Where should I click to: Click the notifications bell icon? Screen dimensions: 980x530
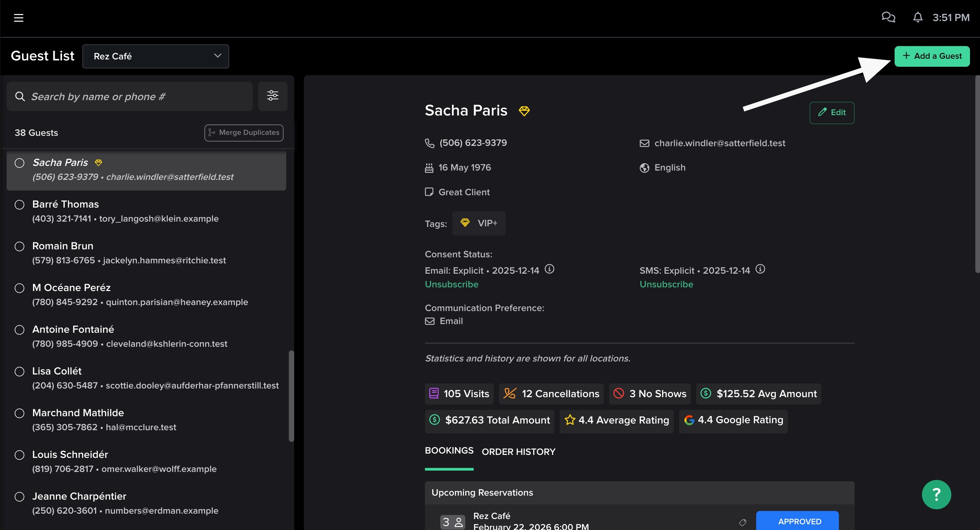tap(918, 17)
